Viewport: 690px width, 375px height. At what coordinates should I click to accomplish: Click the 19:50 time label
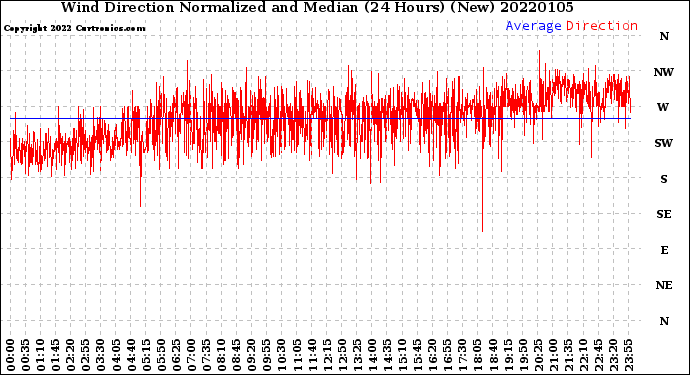[x=523, y=355]
